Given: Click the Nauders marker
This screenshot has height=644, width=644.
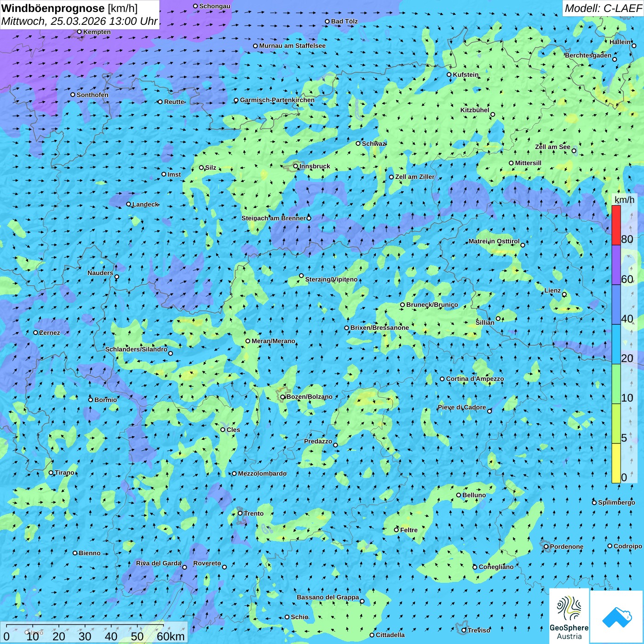Looking at the screenshot, I should [x=117, y=277].
